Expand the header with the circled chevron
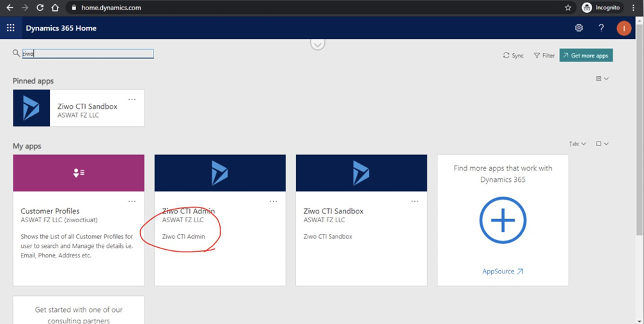644x324 pixels. pyautogui.click(x=317, y=44)
